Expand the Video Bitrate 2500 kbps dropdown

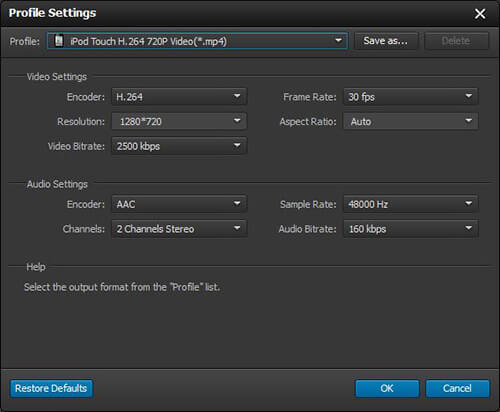coord(179,146)
